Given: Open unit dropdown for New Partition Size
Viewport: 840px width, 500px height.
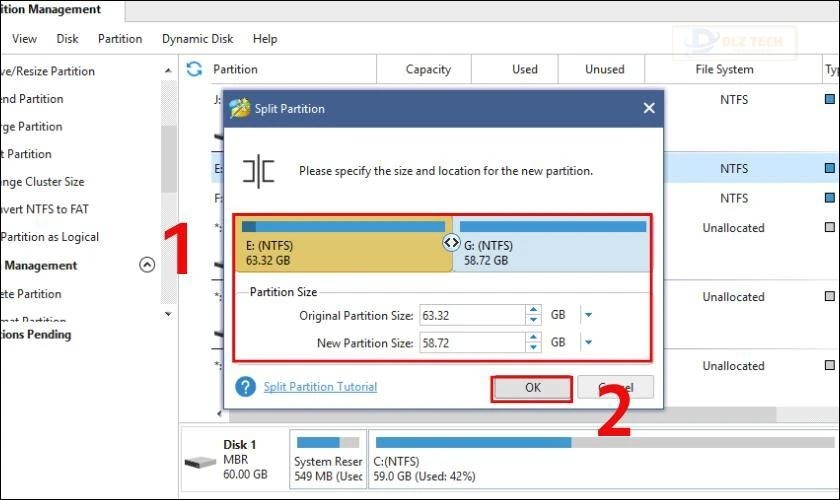Looking at the screenshot, I should pos(588,342).
